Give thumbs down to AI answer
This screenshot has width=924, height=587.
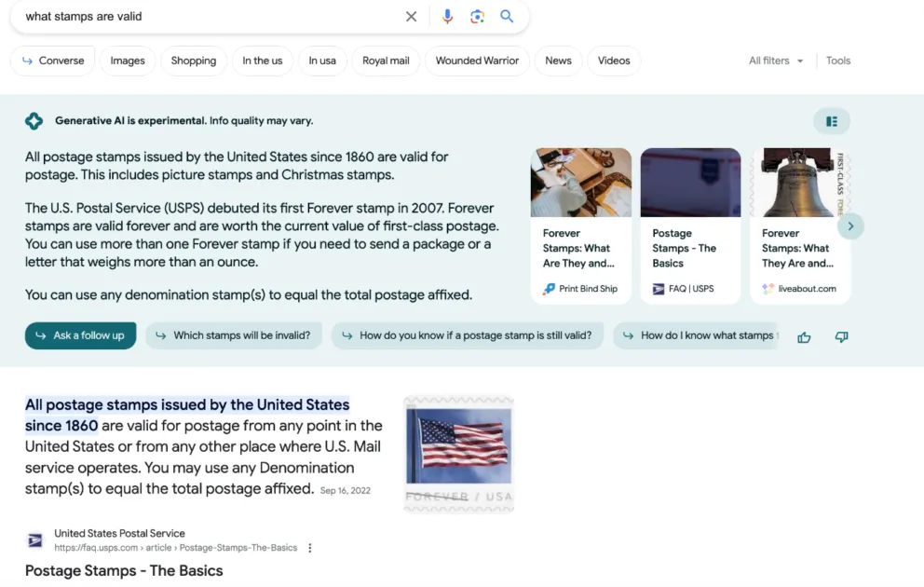click(841, 336)
